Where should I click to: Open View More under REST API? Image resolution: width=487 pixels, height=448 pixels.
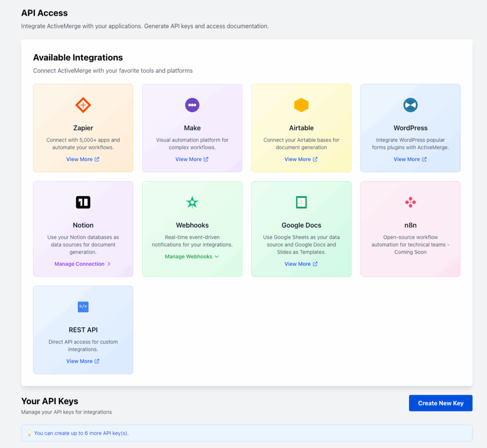click(x=83, y=361)
